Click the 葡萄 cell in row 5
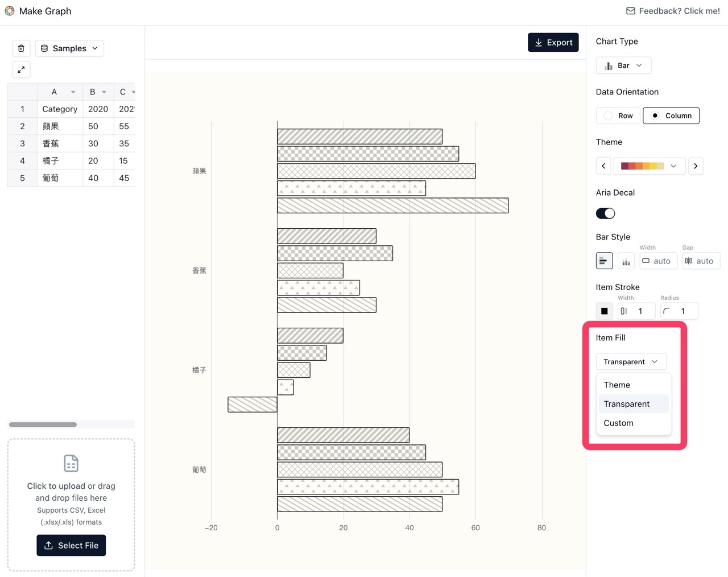This screenshot has height=577, width=728. [x=60, y=178]
